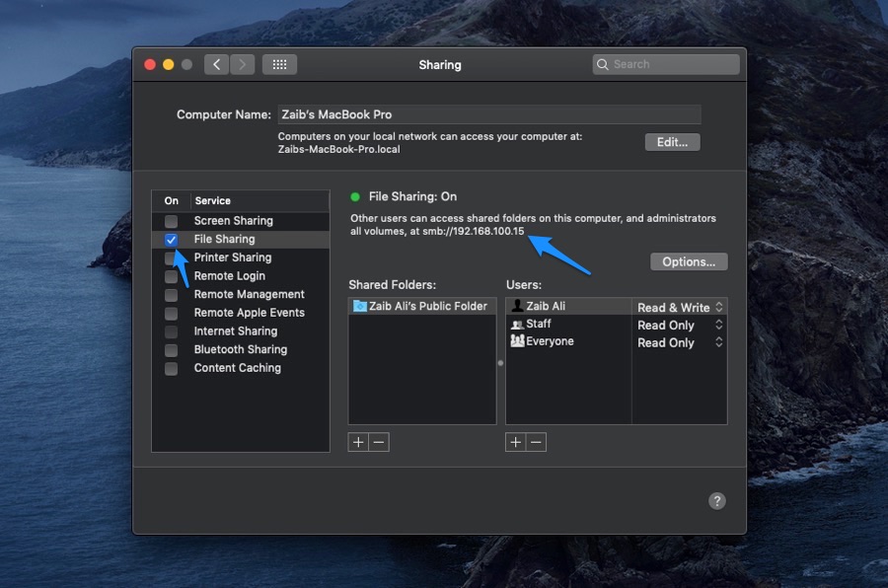The image size is (888, 588).
Task: Add a shared folder with plus button
Action: point(358,442)
